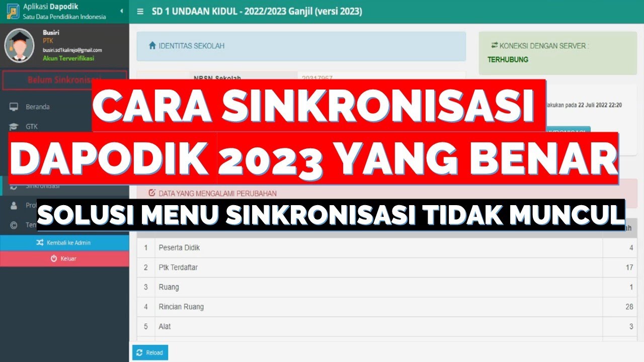
Task: Click the Beranda monitor icon
Action: 14,107
